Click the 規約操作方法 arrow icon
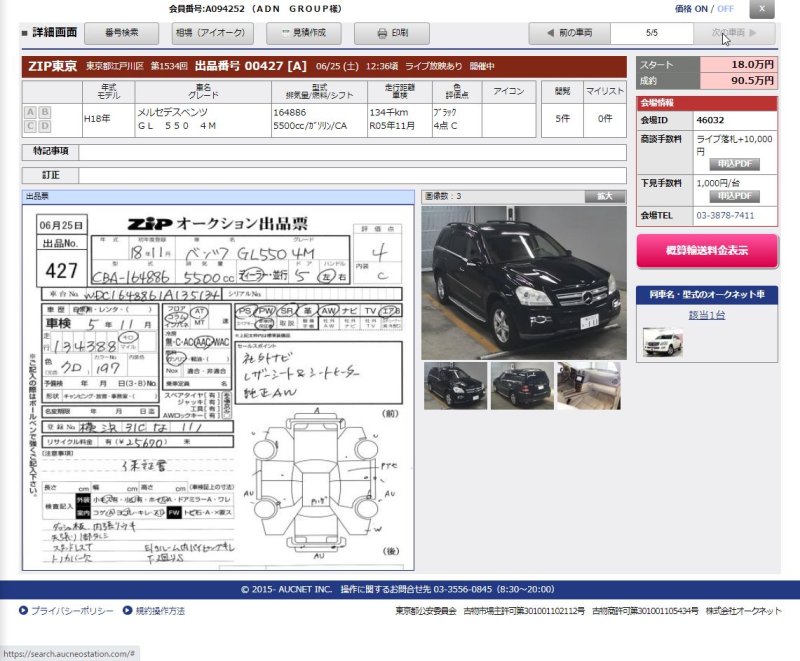The height and width of the screenshot is (661, 800). coord(128,611)
